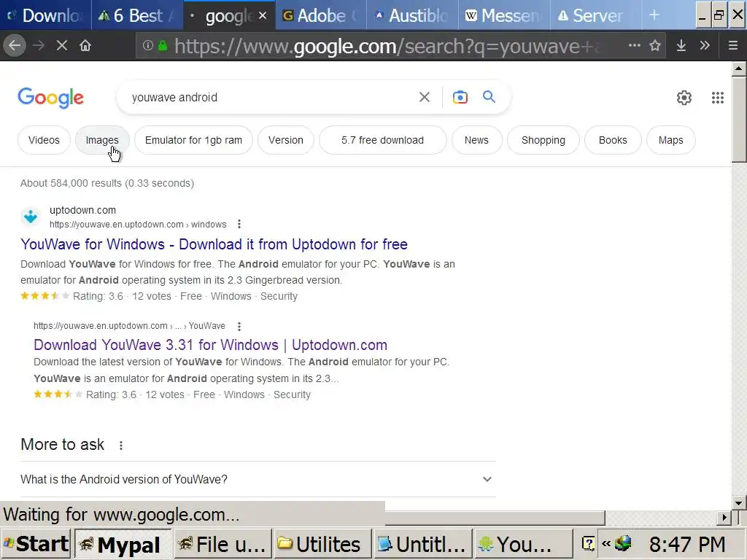The width and height of the screenshot is (747, 560).
Task: Select 'Emulator for 1gb ram' suggestion
Action: coord(193,140)
